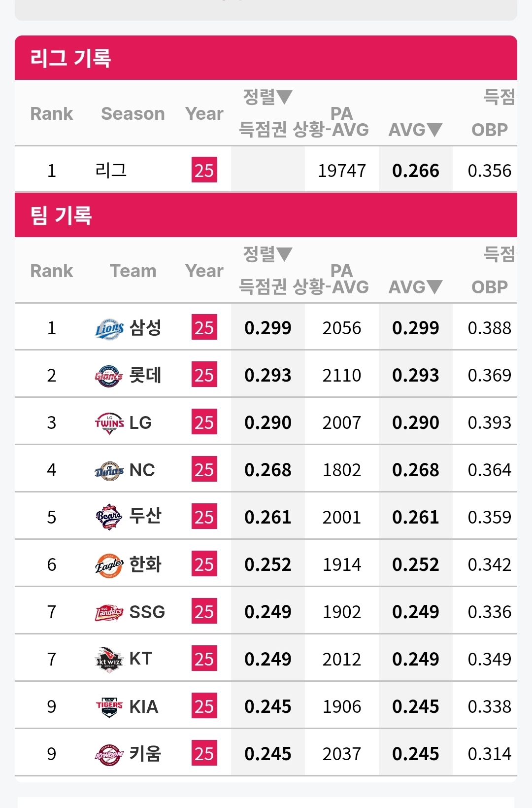This screenshot has height=808, width=532.
Task: Click the Samsung Lions team logo
Action: (x=109, y=328)
